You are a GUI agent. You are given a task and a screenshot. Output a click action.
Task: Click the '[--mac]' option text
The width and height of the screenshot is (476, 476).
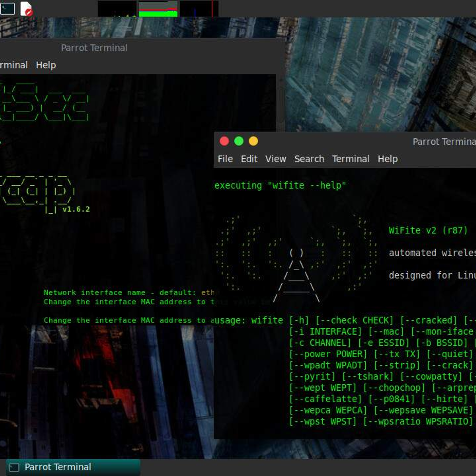tap(386, 331)
